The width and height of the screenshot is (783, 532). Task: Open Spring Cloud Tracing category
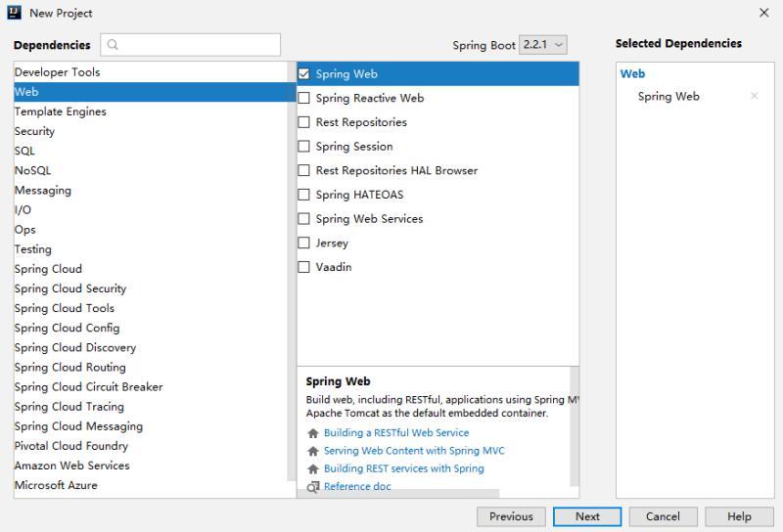(151, 407)
